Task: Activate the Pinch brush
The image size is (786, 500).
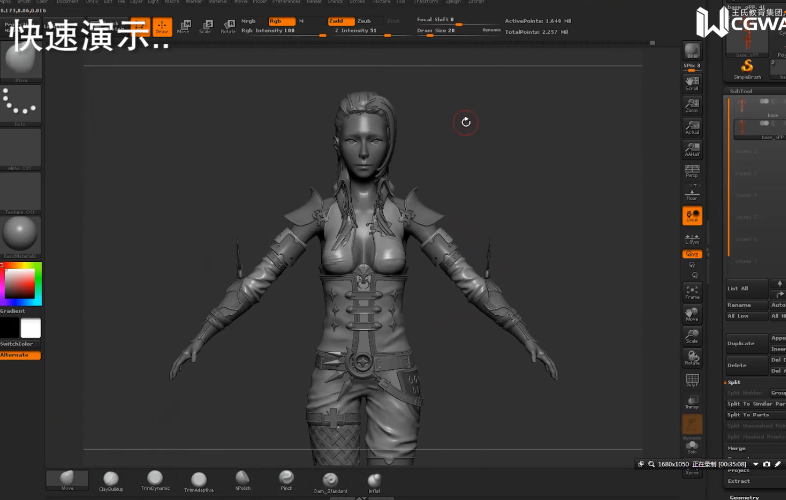Action: (286, 479)
